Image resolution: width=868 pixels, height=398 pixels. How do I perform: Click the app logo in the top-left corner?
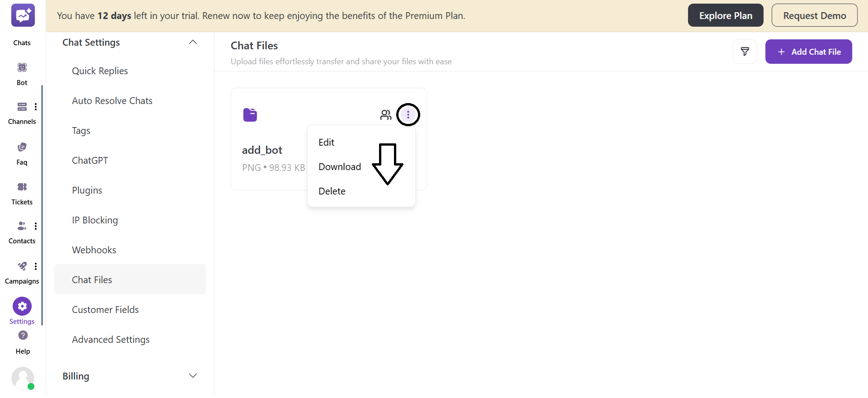(x=23, y=15)
